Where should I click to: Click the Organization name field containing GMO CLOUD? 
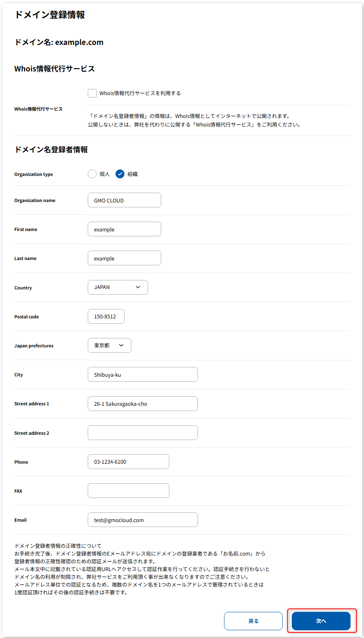point(124,200)
